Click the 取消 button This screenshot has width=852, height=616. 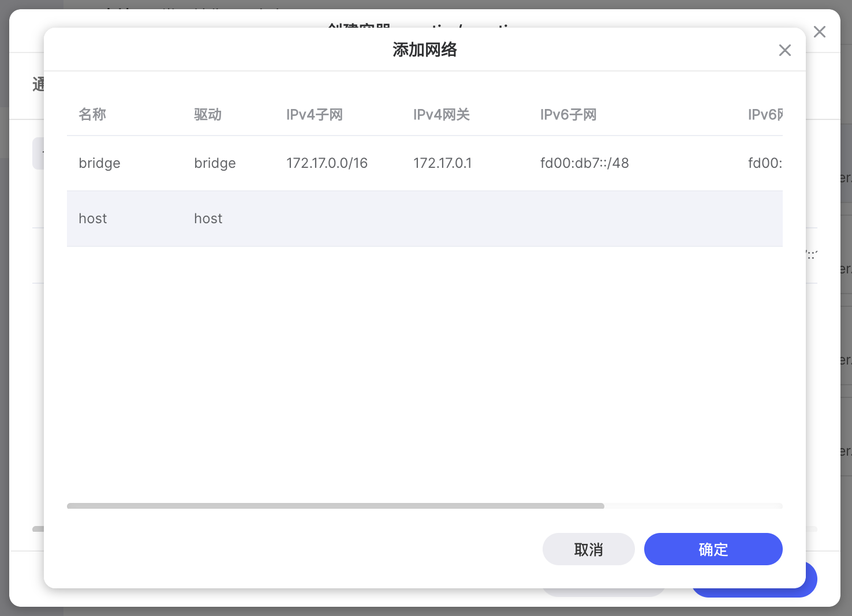(588, 549)
